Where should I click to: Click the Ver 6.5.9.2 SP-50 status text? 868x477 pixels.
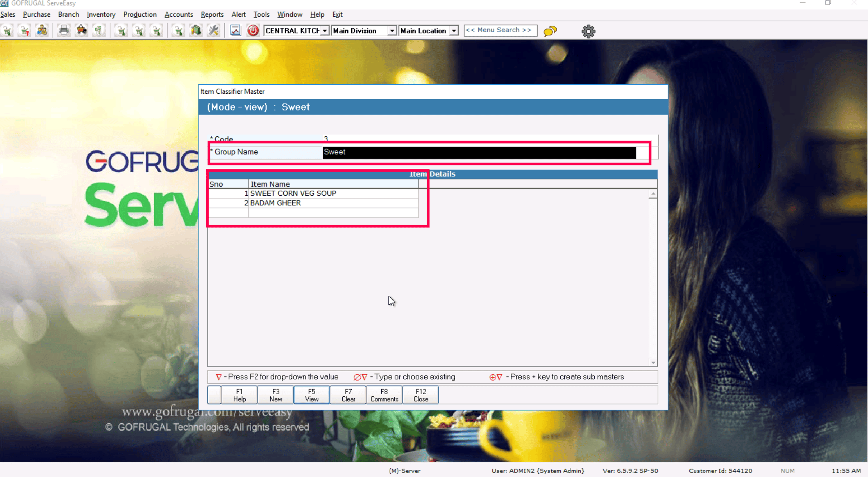pos(630,471)
